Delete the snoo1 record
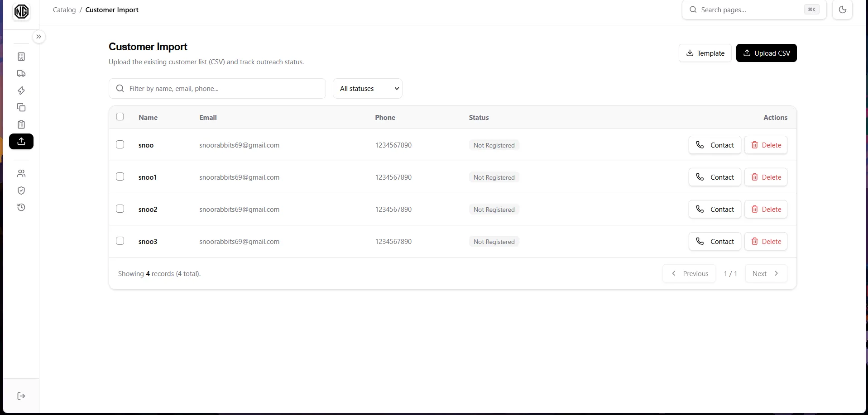Screen dimensions: 868x415 coord(766,177)
